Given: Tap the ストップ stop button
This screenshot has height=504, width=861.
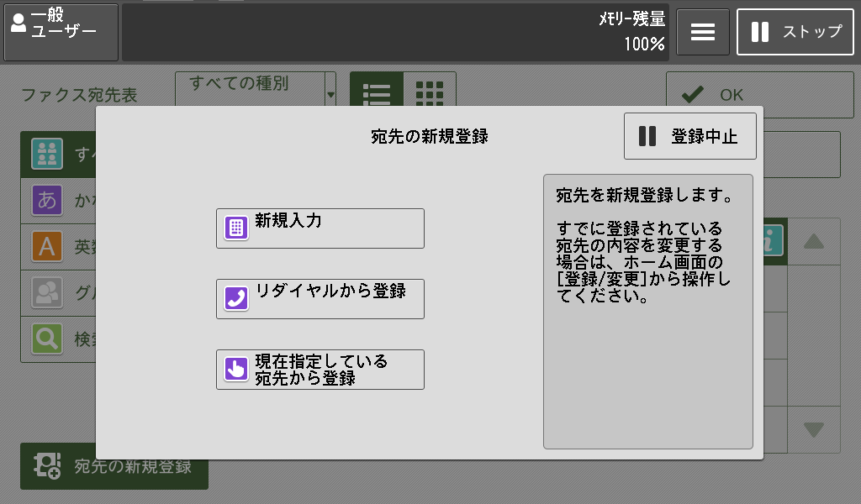Looking at the screenshot, I should (795, 32).
